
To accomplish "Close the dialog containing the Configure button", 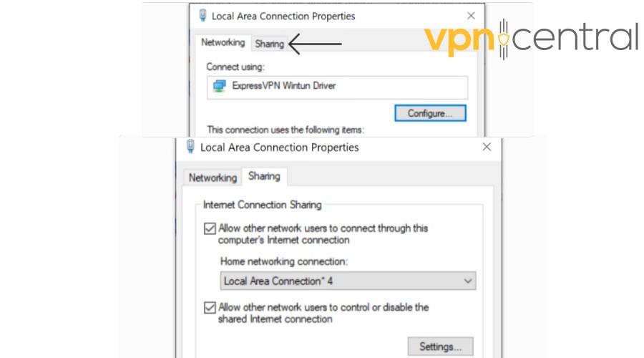I will [x=471, y=16].
